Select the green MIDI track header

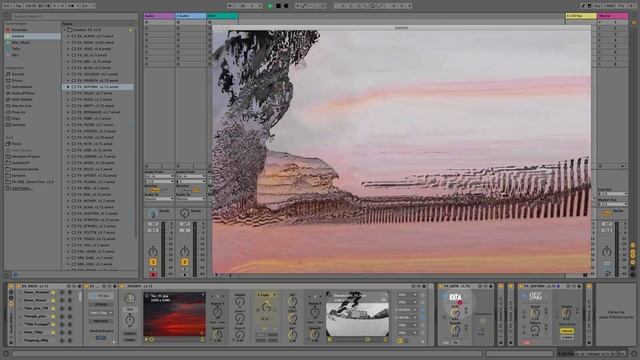222,16
